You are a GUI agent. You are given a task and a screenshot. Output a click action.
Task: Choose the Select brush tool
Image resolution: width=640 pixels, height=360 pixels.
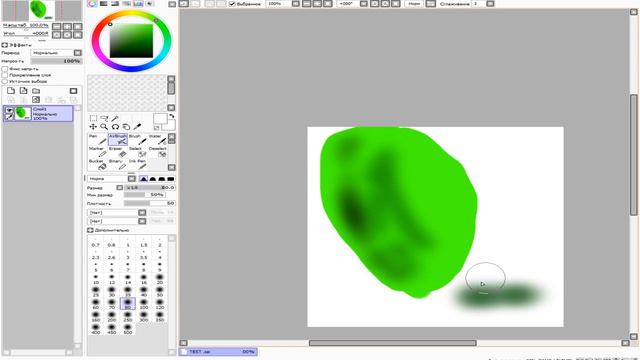point(138,152)
